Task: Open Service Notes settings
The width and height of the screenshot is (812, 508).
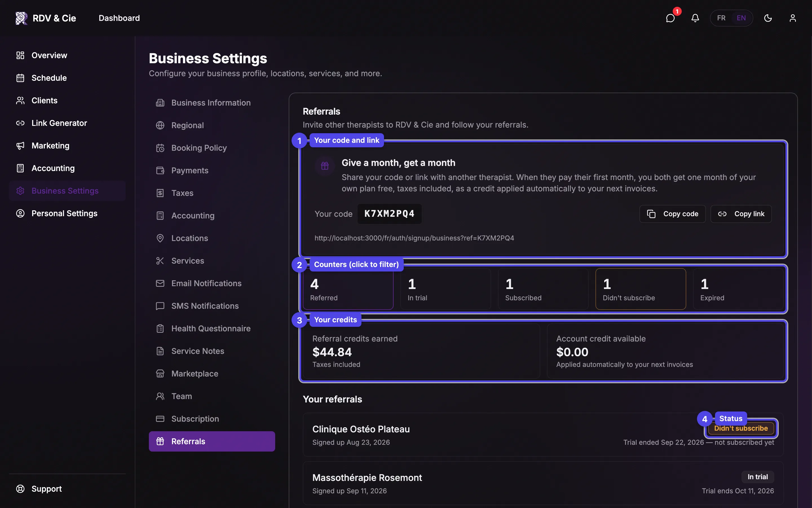Action: pos(212,351)
